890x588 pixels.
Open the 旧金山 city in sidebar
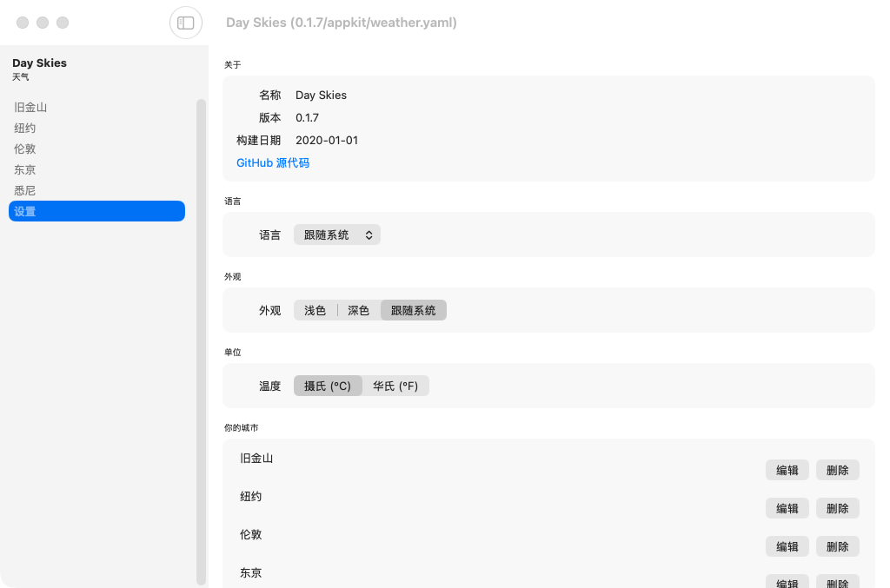[96, 107]
